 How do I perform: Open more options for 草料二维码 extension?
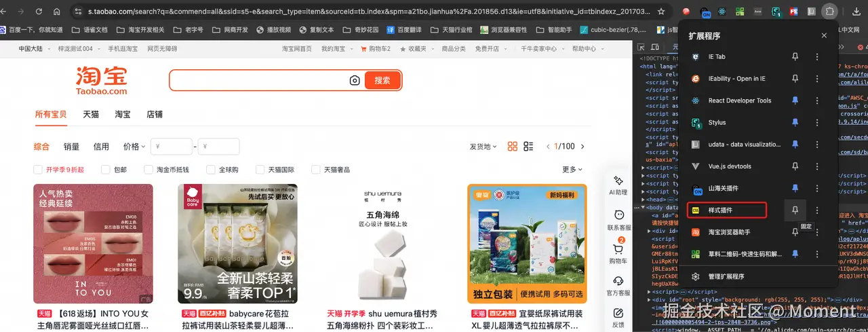click(x=817, y=254)
